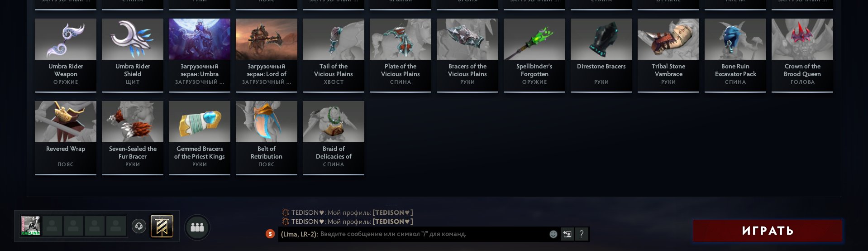The height and width of the screenshot is (251, 868).
Task: Select the Umbra Rider Weapon item
Action: (x=66, y=55)
